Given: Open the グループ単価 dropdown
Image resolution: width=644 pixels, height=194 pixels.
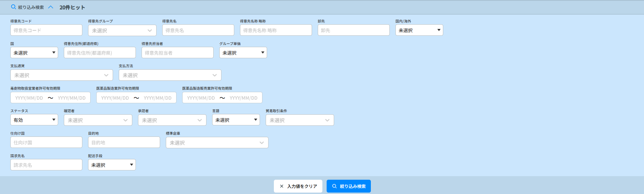Looking at the screenshot, I should [x=243, y=53].
